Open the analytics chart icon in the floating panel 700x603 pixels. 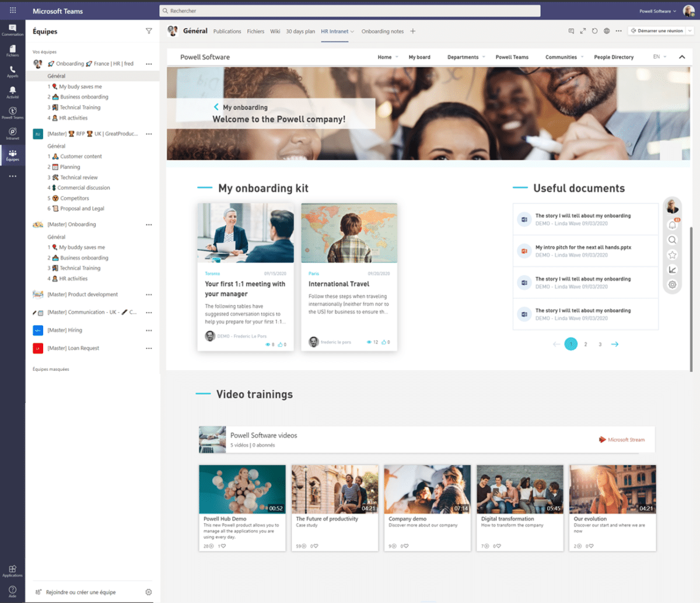[672, 269]
